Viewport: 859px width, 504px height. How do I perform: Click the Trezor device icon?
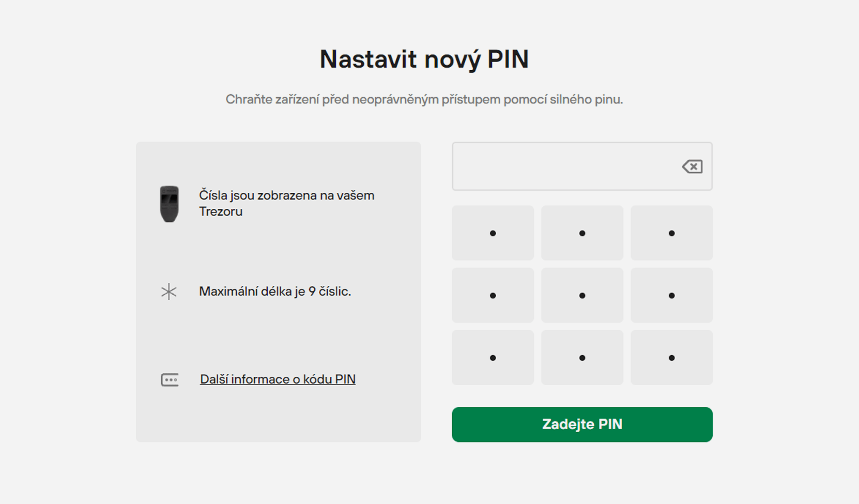coord(169,204)
